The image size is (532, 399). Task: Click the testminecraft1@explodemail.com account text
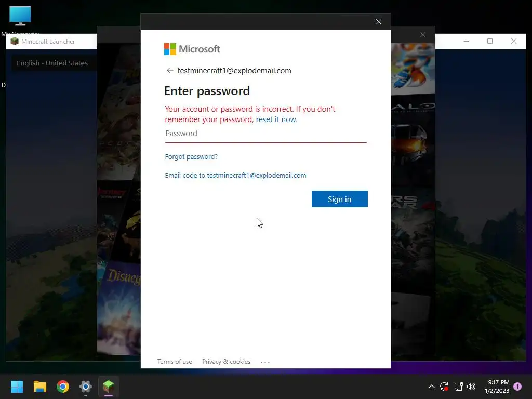[x=234, y=71]
